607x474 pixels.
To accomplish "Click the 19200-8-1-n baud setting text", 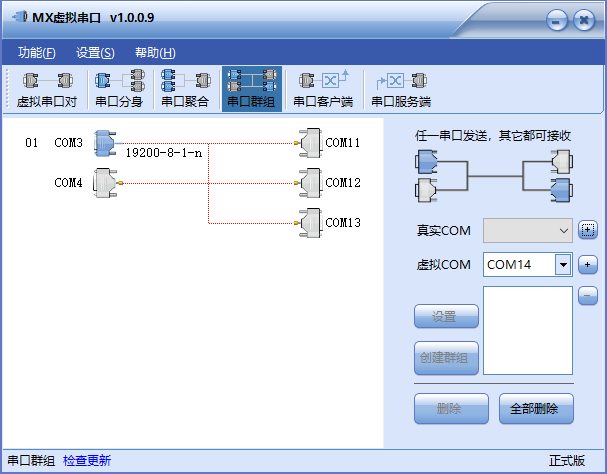I will pos(164,153).
